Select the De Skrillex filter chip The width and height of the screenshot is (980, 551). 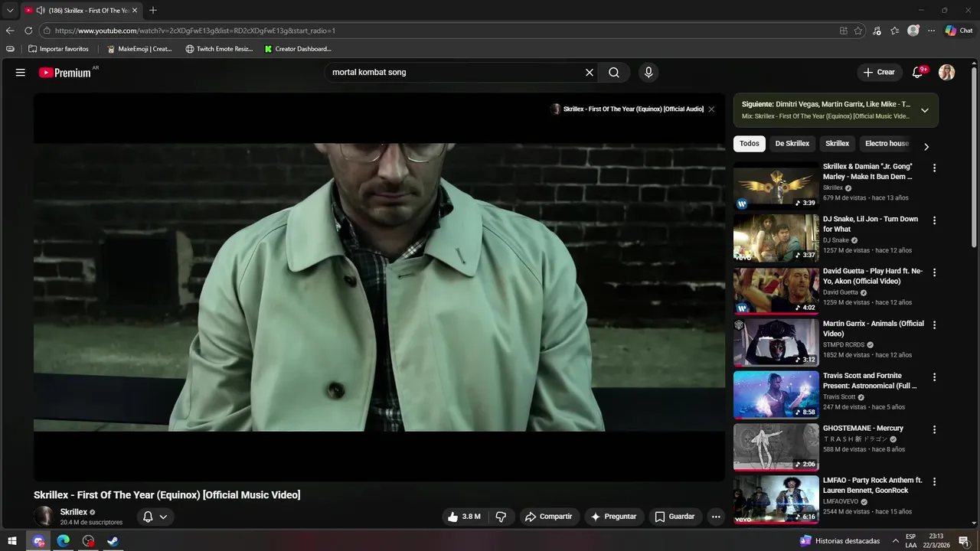pyautogui.click(x=792, y=144)
